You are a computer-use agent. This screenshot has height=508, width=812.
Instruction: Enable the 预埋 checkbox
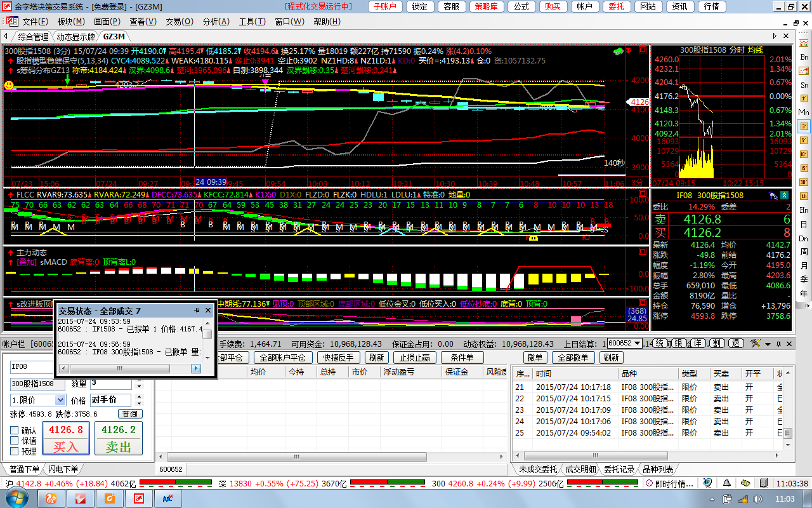click(15, 451)
